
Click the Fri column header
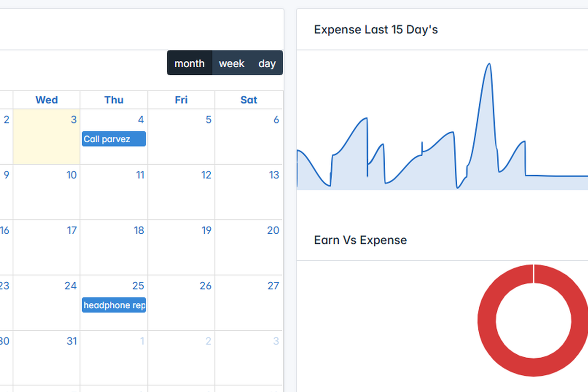181,100
